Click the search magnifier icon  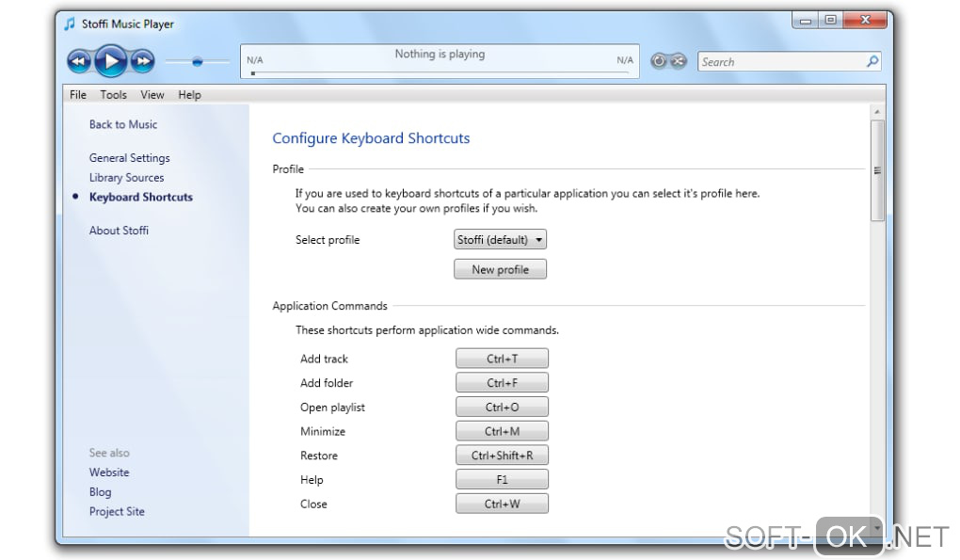click(872, 61)
